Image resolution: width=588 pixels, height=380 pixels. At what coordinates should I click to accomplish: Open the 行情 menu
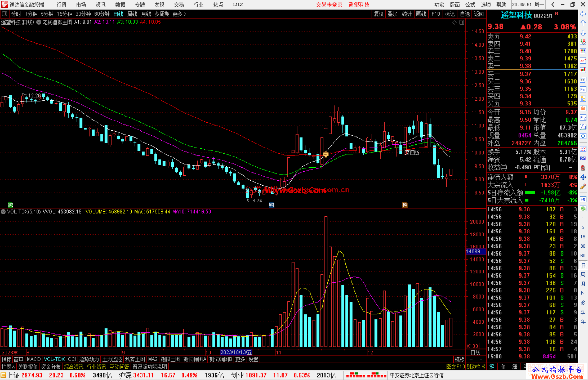(x=62, y=4)
